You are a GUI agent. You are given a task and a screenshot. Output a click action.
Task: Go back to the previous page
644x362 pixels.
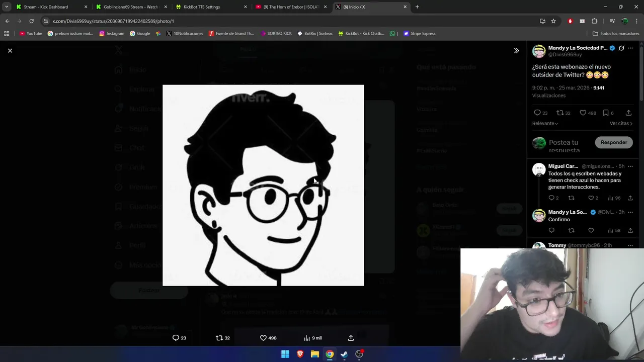(7, 21)
